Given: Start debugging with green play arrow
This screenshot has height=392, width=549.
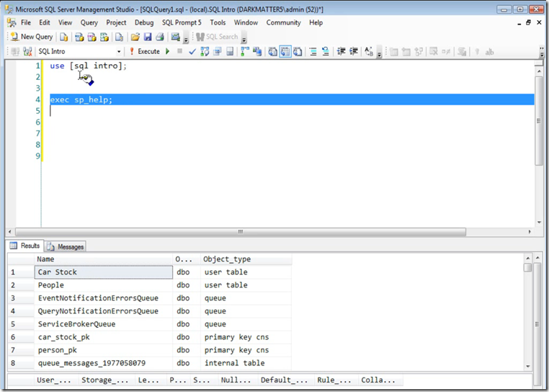Looking at the screenshot, I should click(168, 51).
